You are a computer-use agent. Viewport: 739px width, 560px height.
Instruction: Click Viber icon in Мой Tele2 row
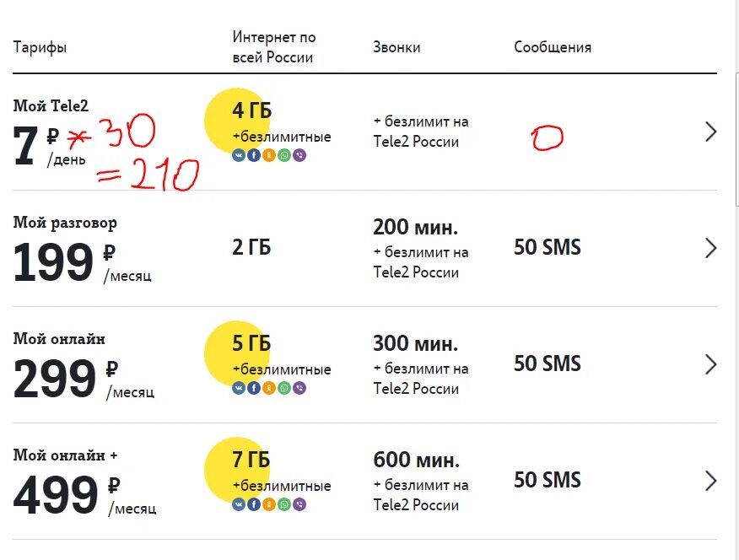pos(299,155)
